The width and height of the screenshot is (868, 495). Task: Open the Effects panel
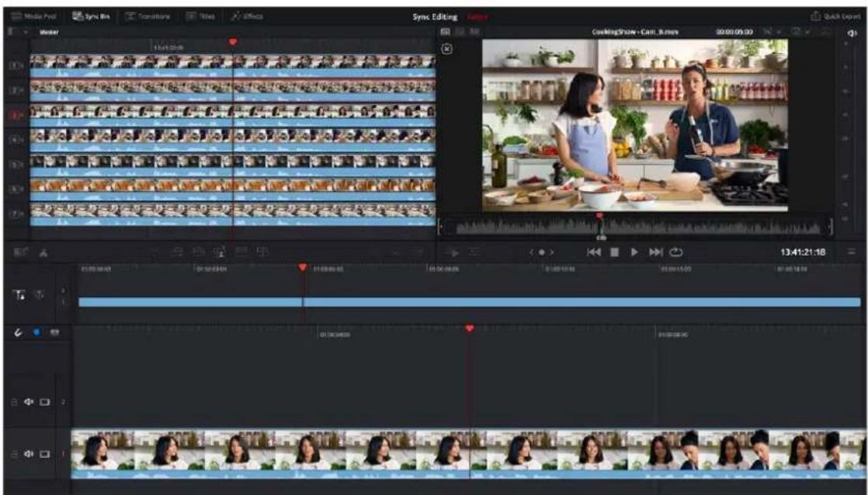tap(247, 16)
